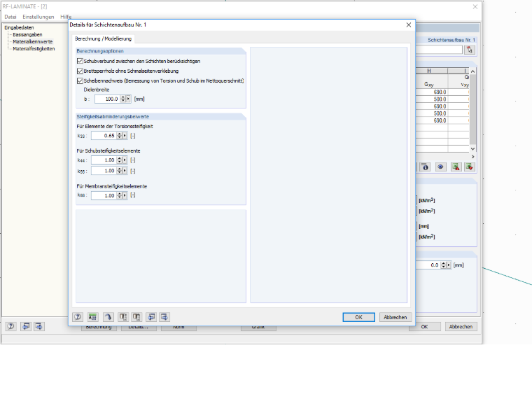Click the Dielenbreite b input field

click(108, 99)
